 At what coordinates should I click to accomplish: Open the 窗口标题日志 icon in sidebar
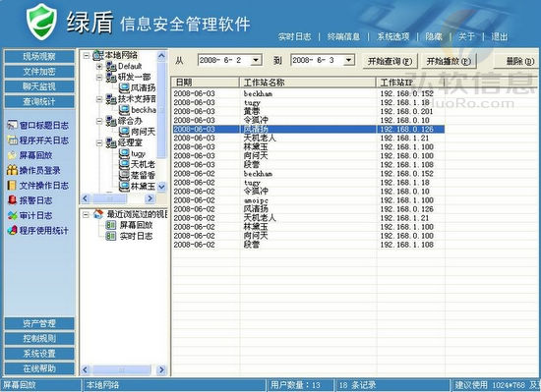pos(12,125)
